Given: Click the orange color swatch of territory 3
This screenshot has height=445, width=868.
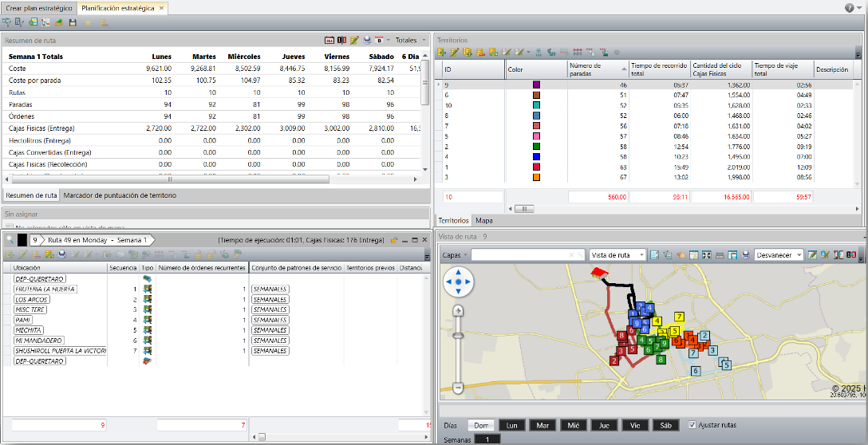Looking at the screenshot, I should tap(536, 177).
